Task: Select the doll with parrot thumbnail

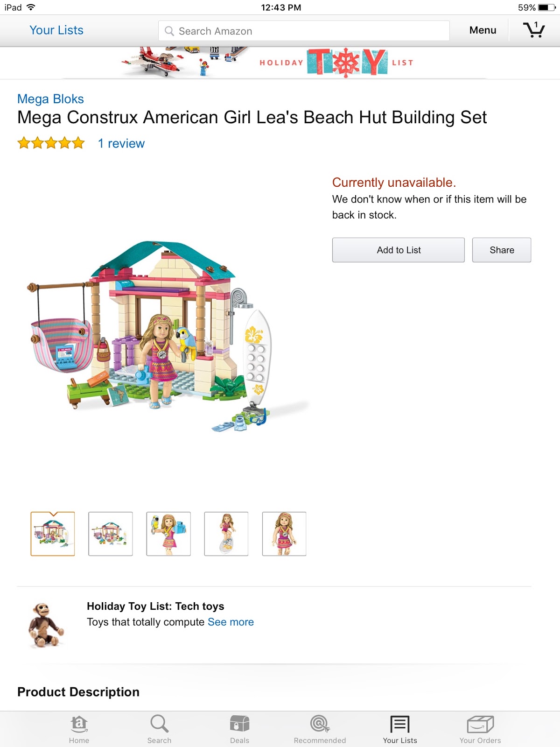Action: pos(168,534)
